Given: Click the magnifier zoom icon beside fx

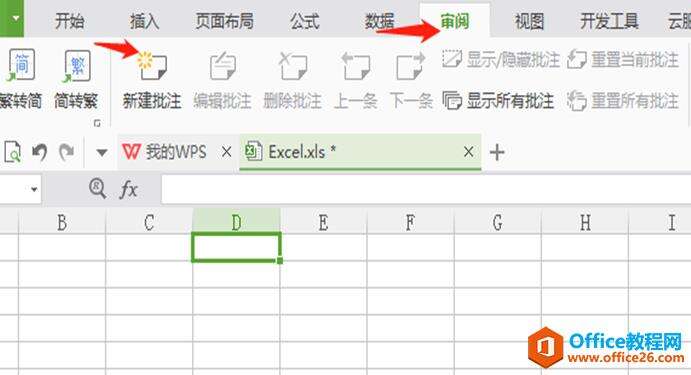Looking at the screenshot, I should 97,189.
